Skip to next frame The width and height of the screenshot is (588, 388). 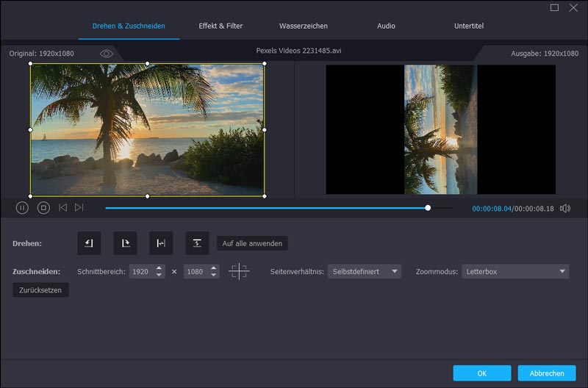(x=79, y=208)
